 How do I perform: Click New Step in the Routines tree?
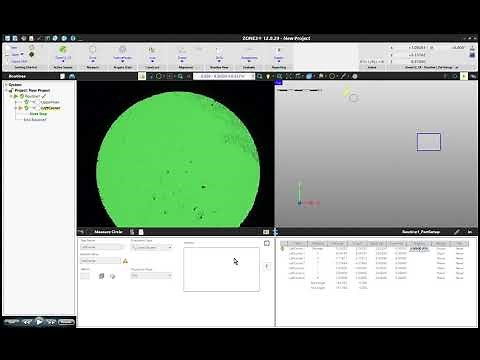38,114
